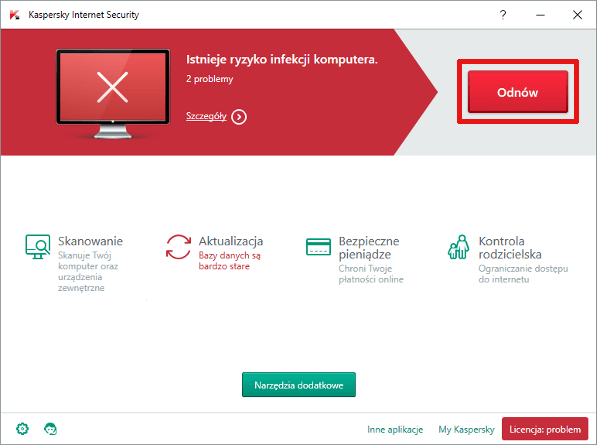Close the Kaspersky Internet Security window
Screen dimensions: 600x445
(577, 15)
